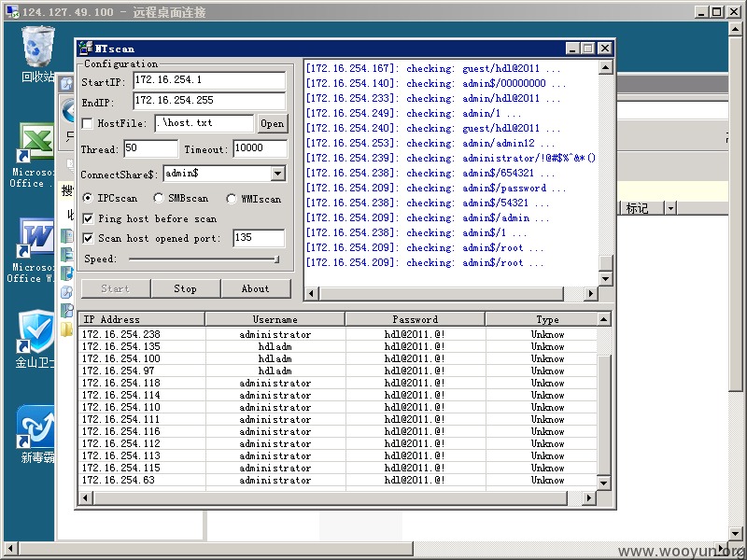Select the result row 172.16.254.112
This screenshot has width=747, height=560.
coord(338,443)
